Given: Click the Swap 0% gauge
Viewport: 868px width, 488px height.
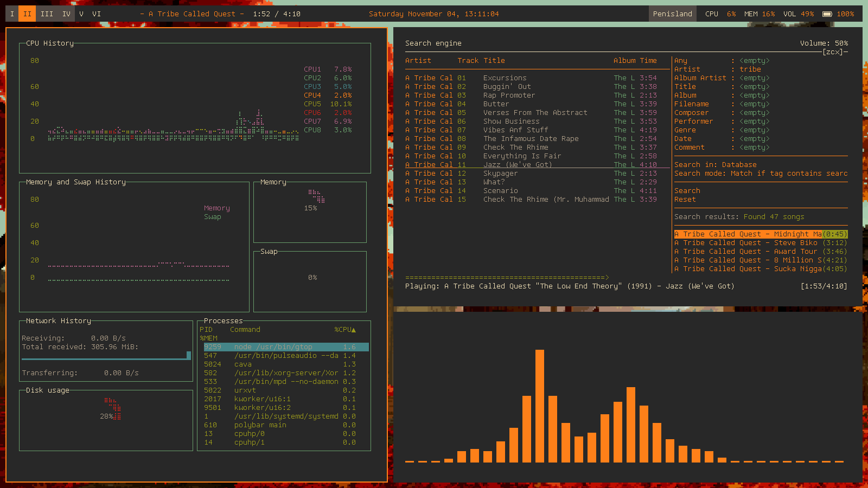Looking at the screenshot, I should pyautogui.click(x=312, y=277).
